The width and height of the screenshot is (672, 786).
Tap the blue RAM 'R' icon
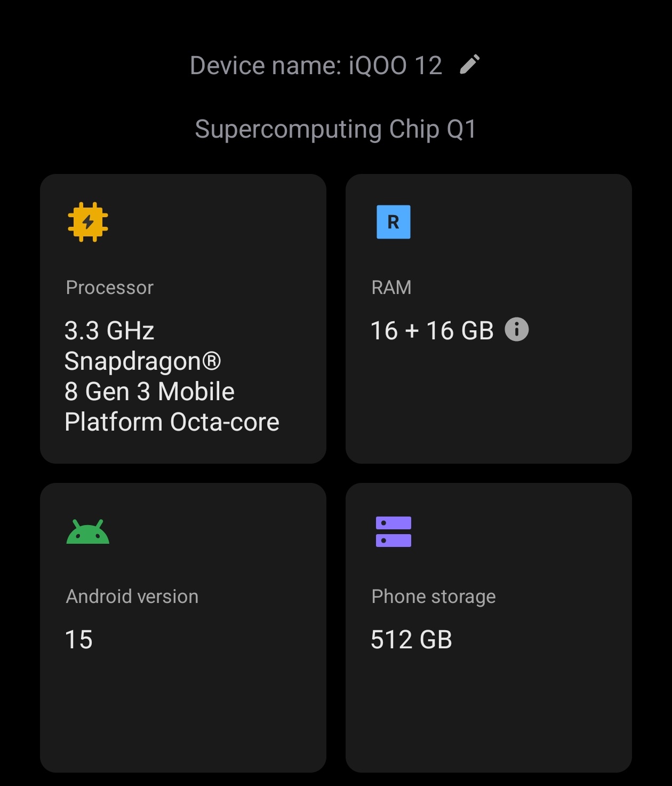click(393, 222)
